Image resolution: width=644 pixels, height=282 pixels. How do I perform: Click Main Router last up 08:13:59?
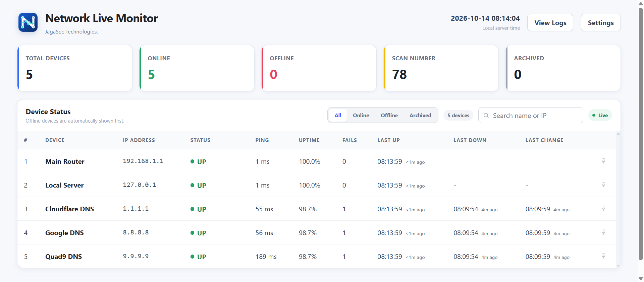pos(389,161)
